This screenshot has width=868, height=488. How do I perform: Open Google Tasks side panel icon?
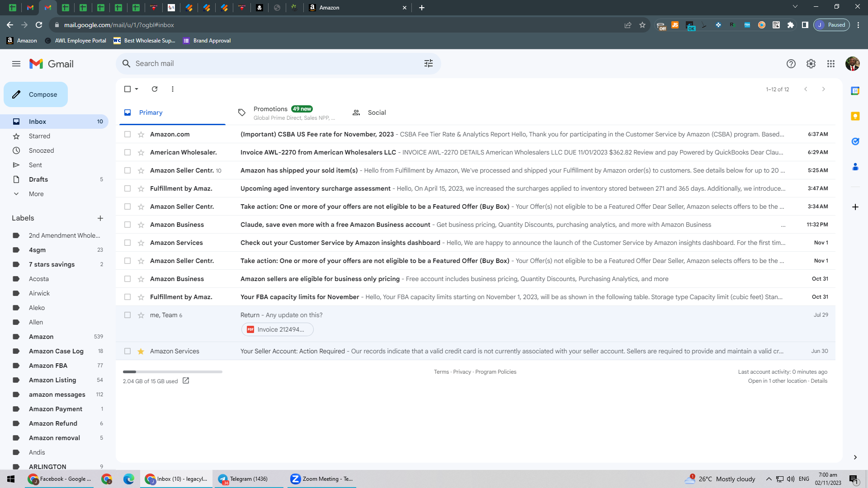coord(855,141)
